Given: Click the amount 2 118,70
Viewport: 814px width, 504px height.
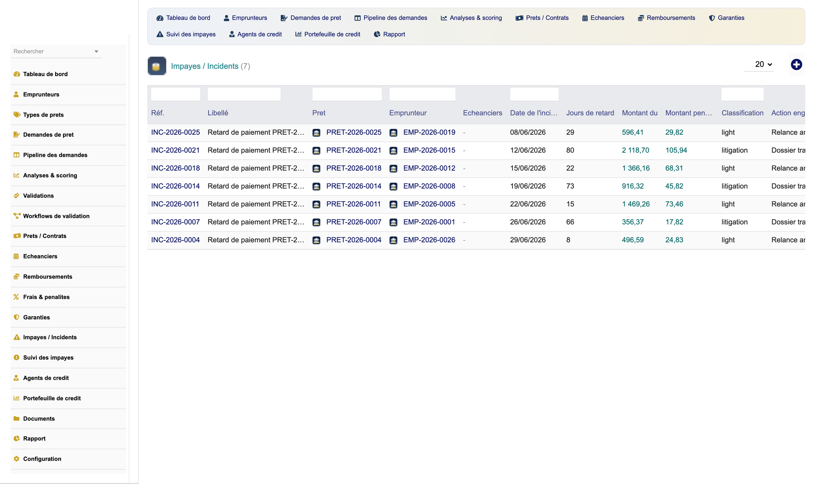Looking at the screenshot, I should [x=635, y=151].
